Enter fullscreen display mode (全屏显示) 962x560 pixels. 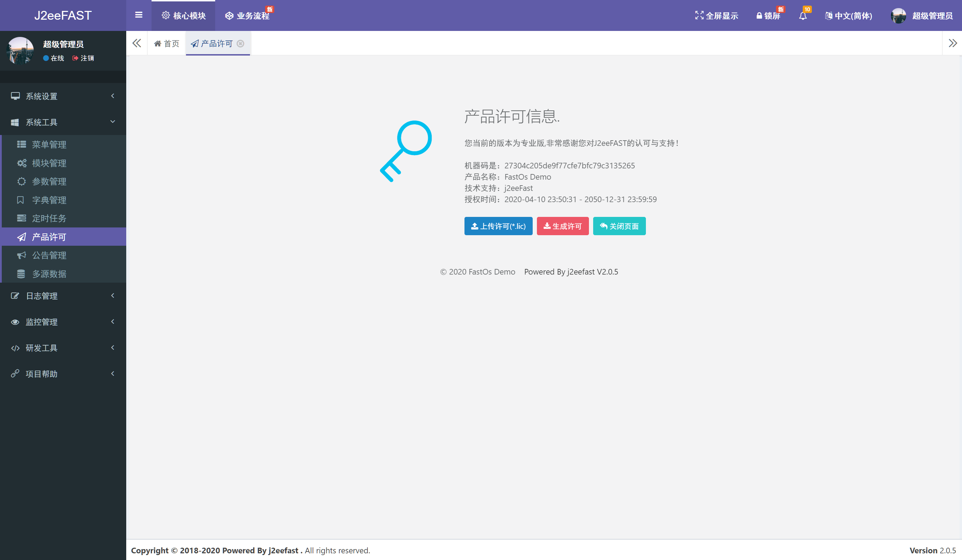pyautogui.click(x=716, y=16)
